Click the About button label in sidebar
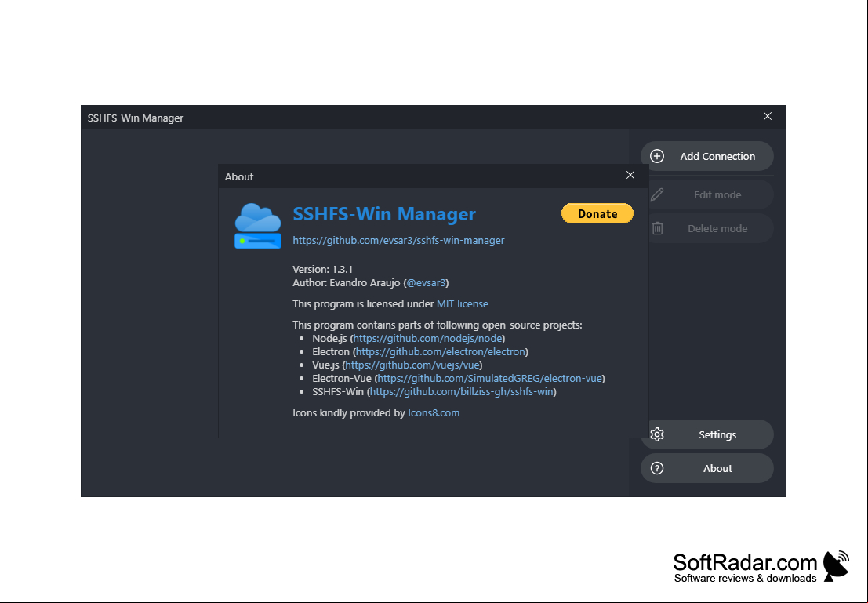Viewport: 868px width, 603px height. [x=717, y=468]
